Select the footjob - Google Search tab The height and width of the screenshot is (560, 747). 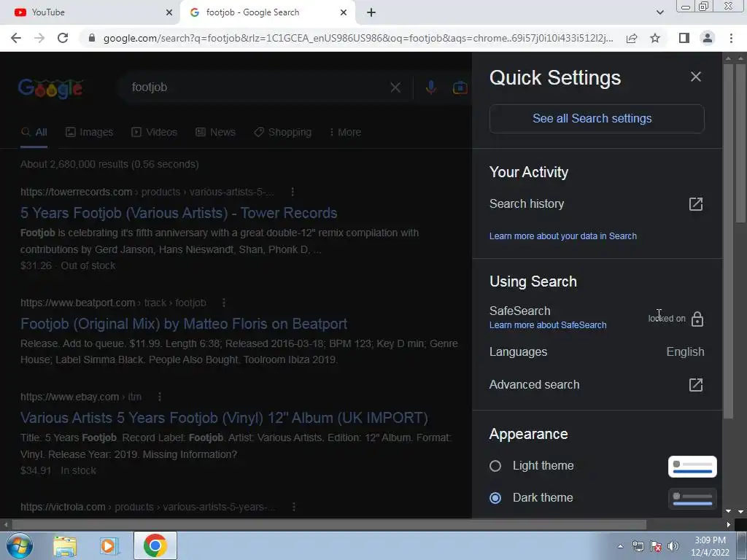[x=268, y=12]
